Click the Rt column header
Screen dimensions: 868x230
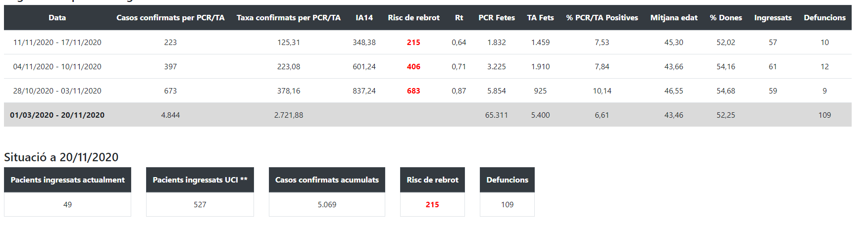point(459,18)
